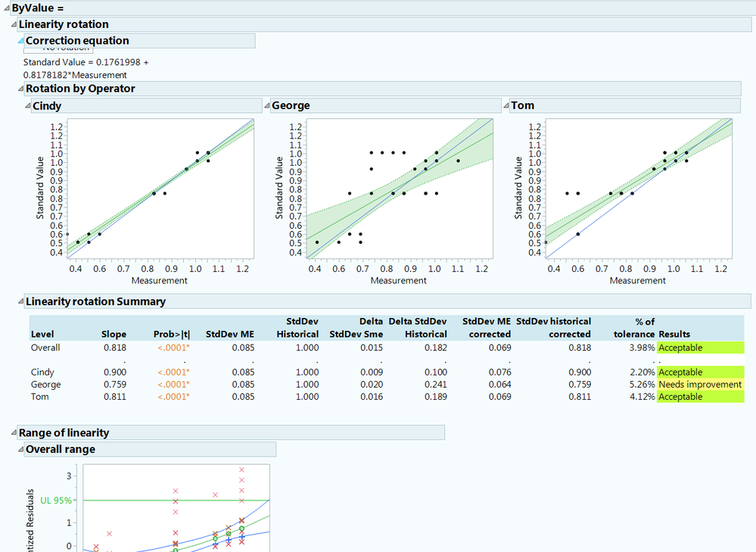Collapse the Linearity rotation section triangle
Screen dimensions: 756x552
coord(14,24)
